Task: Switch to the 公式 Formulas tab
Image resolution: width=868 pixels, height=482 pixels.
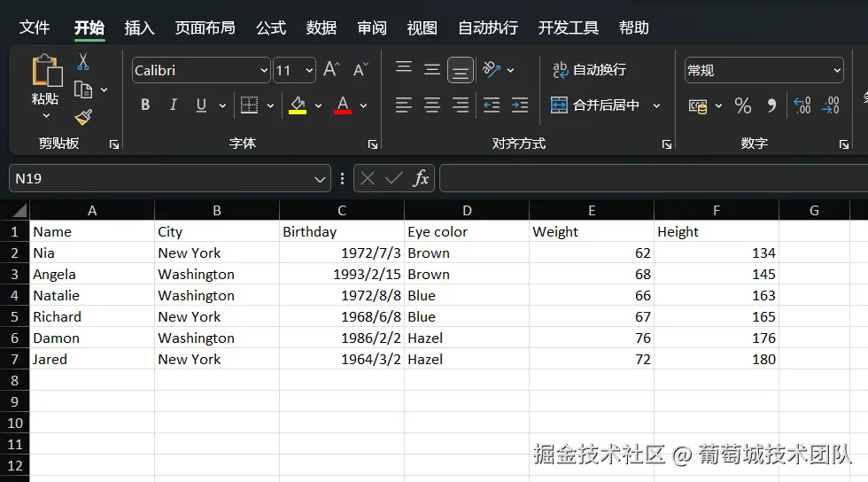Action: click(x=271, y=27)
